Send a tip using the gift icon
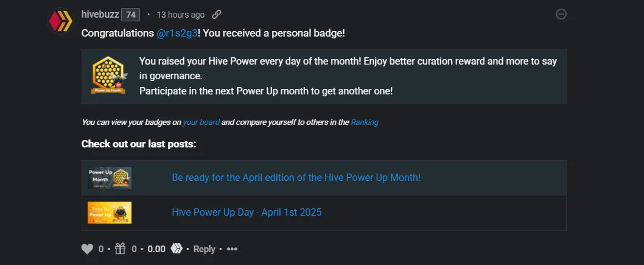The image size is (644, 265). point(120,249)
